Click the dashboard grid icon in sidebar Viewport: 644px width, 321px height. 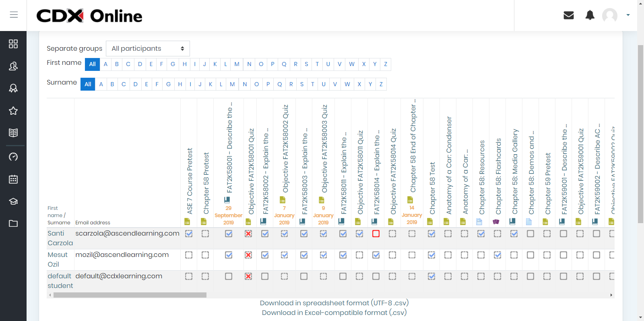[x=13, y=44]
